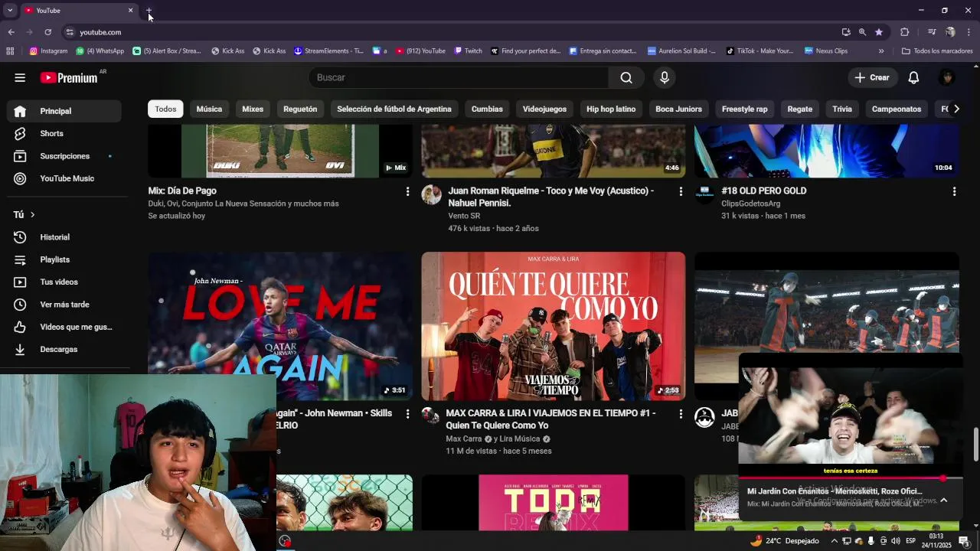Click the zoom magnifier in address bar
The height and width of the screenshot is (551, 980).
click(862, 32)
